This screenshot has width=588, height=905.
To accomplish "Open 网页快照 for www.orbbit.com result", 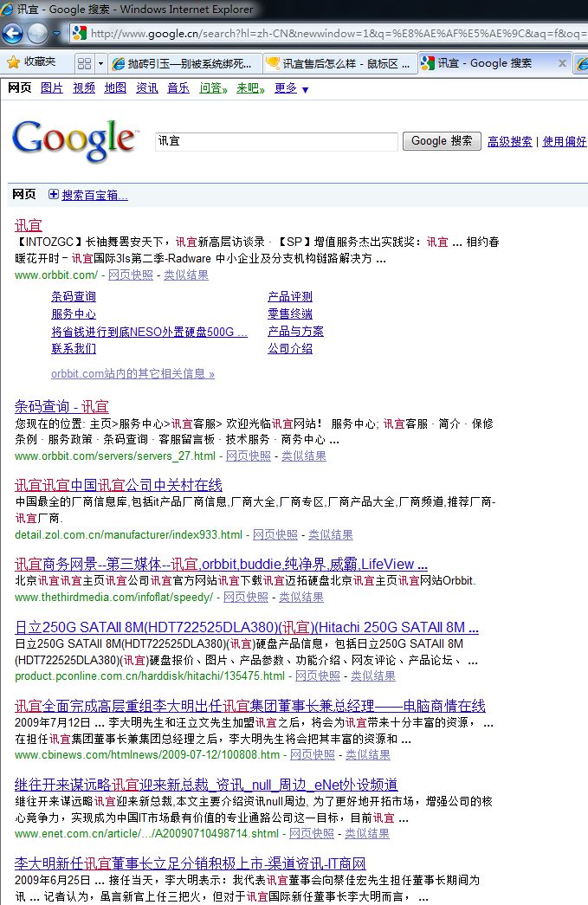I will tap(131, 275).
